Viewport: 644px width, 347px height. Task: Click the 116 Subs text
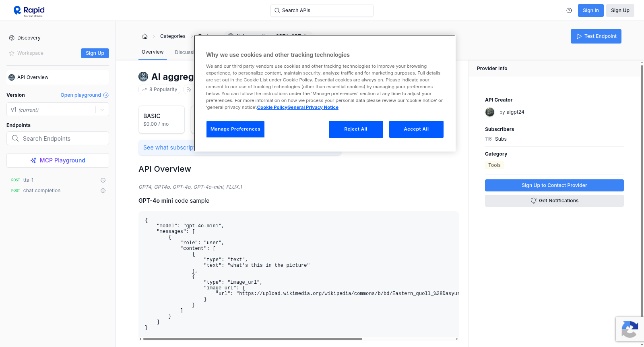[x=496, y=139]
